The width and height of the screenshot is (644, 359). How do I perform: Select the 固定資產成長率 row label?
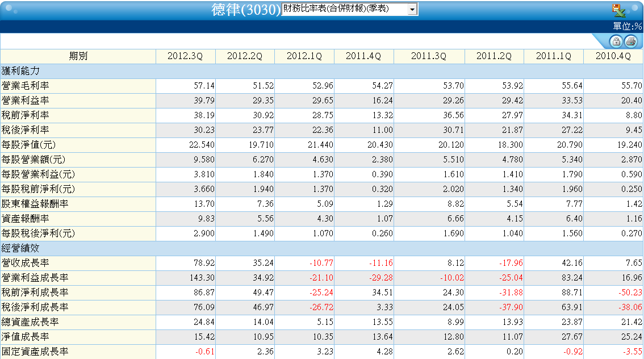pos(35,352)
